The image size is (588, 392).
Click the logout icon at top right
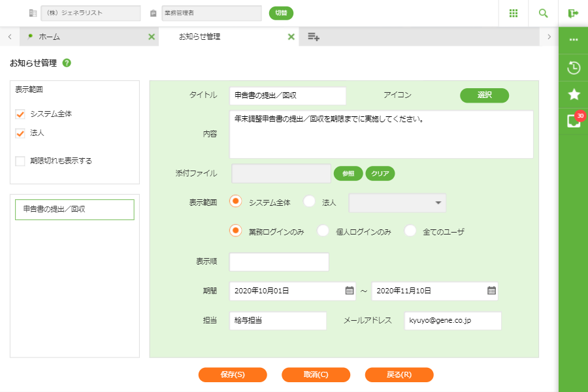point(573,13)
